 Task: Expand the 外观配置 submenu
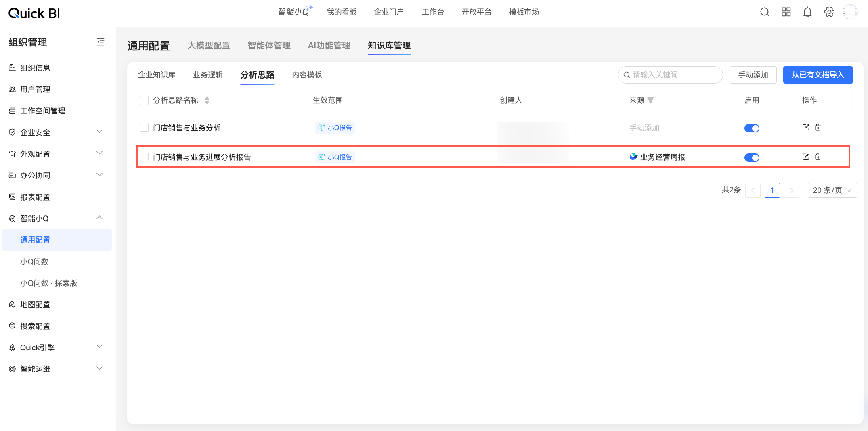[x=100, y=153]
